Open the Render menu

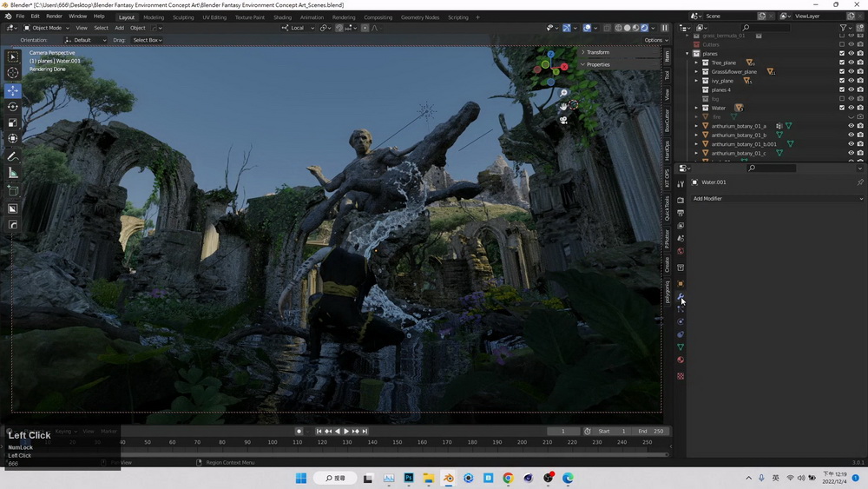(54, 16)
